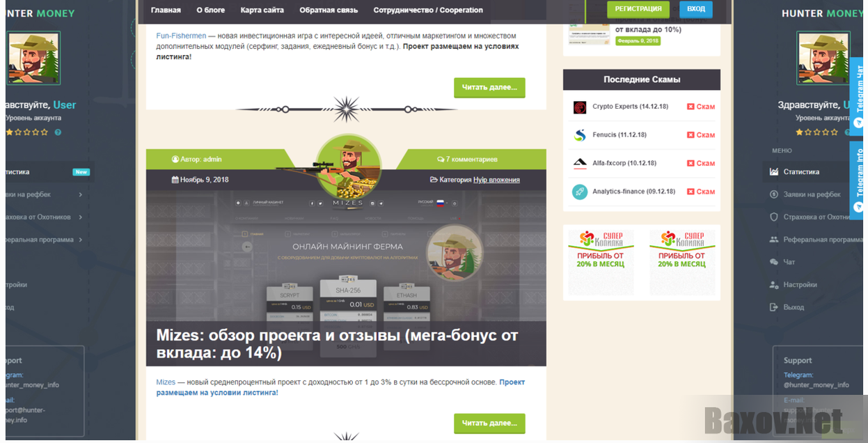The image size is (868, 443).
Task: Click the coin icon beside Заявки на рефбек
Action: coord(774,194)
